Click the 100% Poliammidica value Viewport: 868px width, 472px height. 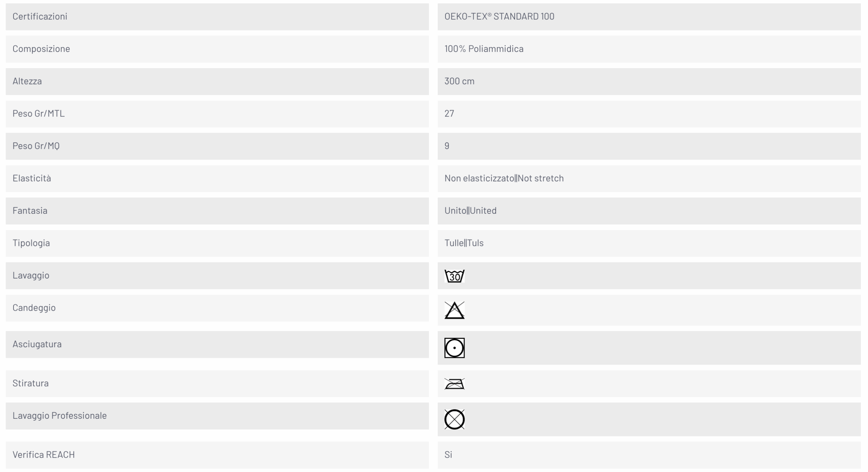[x=484, y=49]
